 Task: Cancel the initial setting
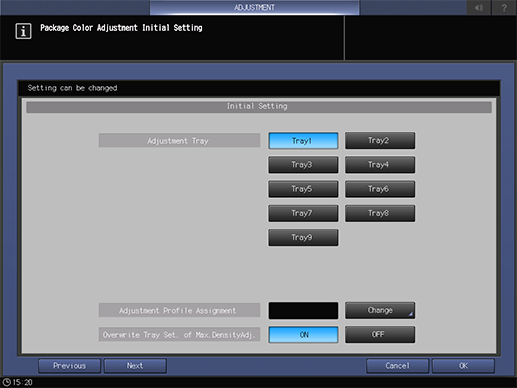coord(397,366)
